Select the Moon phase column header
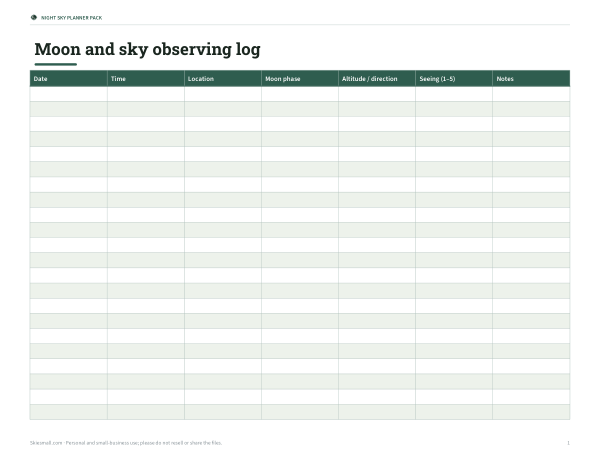 pyautogui.click(x=300, y=79)
